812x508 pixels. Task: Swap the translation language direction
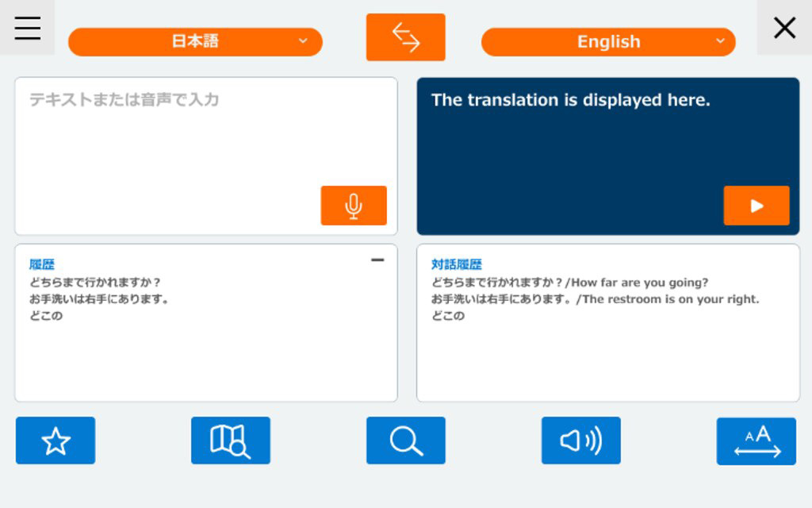coord(405,37)
